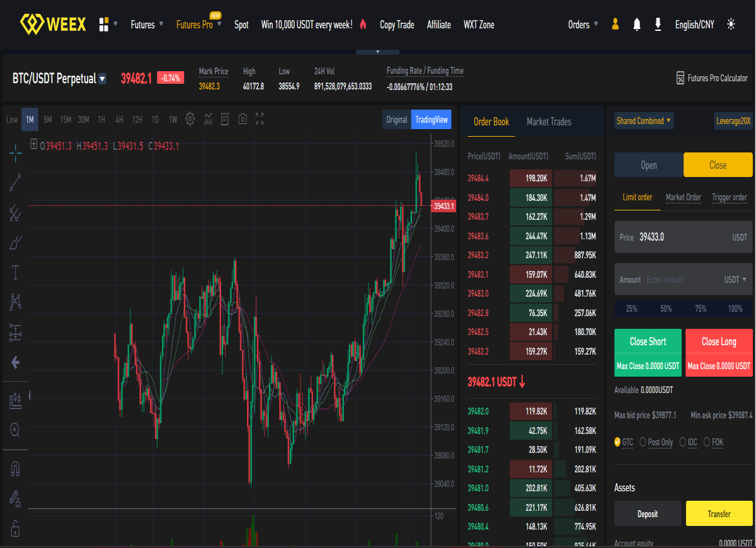Select the Limit order tab
The width and height of the screenshot is (756, 548).
tap(638, 197)
